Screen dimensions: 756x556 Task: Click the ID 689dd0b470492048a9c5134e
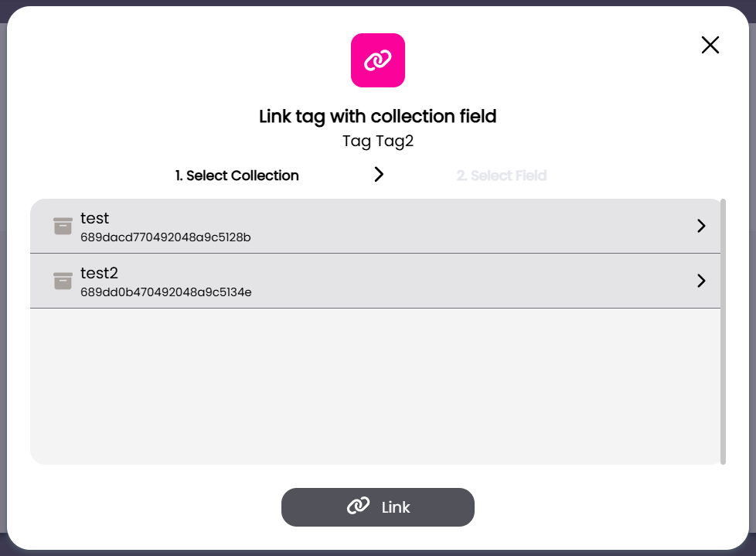(165, 292)
